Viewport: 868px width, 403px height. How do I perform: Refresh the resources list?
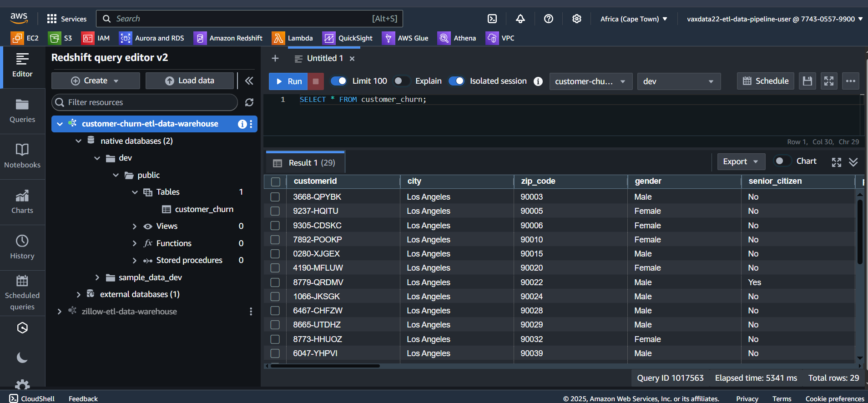click(249, 102)
